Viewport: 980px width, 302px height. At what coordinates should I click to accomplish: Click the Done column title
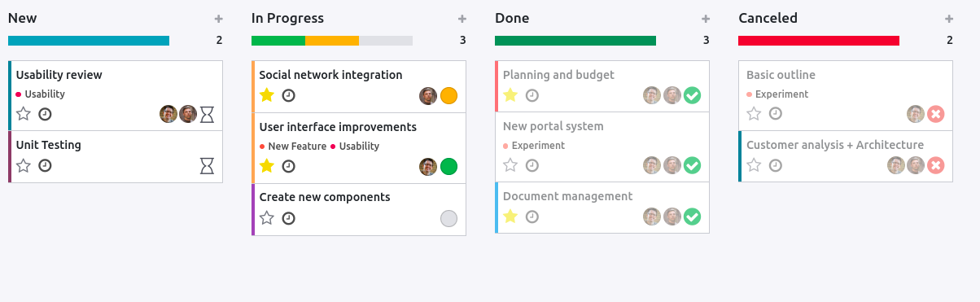point(512,18)
